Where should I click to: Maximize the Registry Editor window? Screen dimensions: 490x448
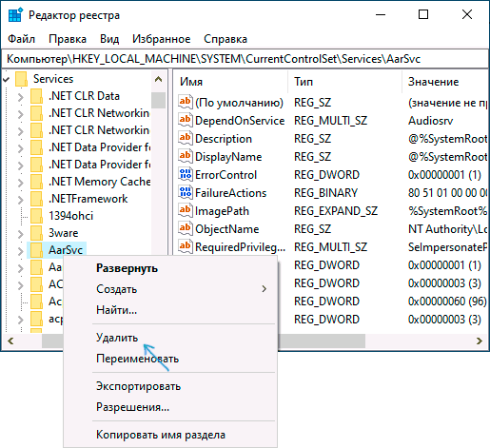(x=423, y=14)
